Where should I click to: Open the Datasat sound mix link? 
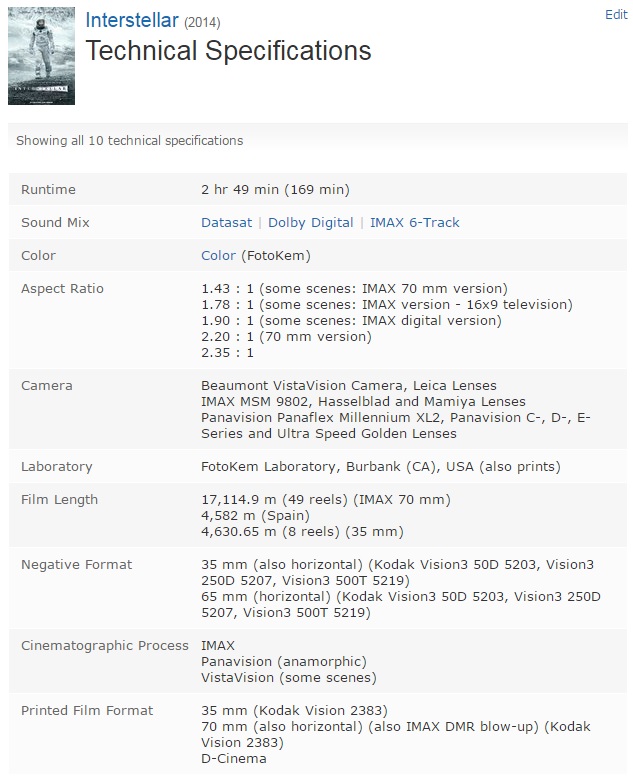click(x=226, y=222)
